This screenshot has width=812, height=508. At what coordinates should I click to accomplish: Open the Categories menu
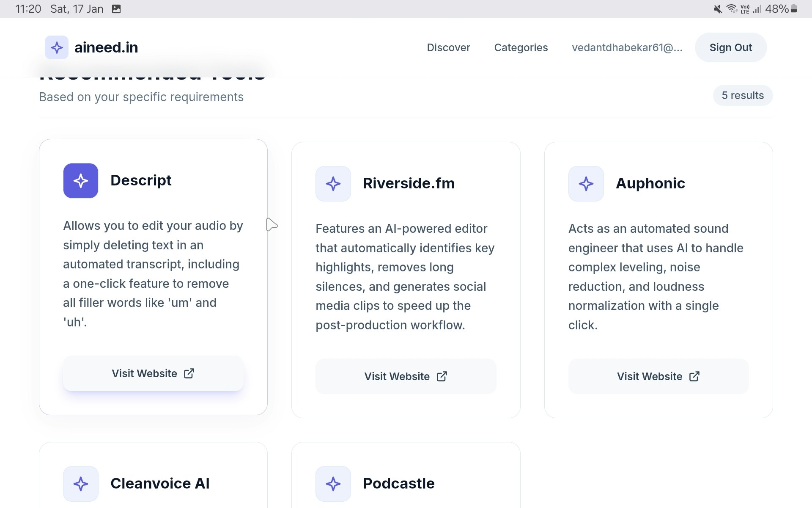point(521,47)
